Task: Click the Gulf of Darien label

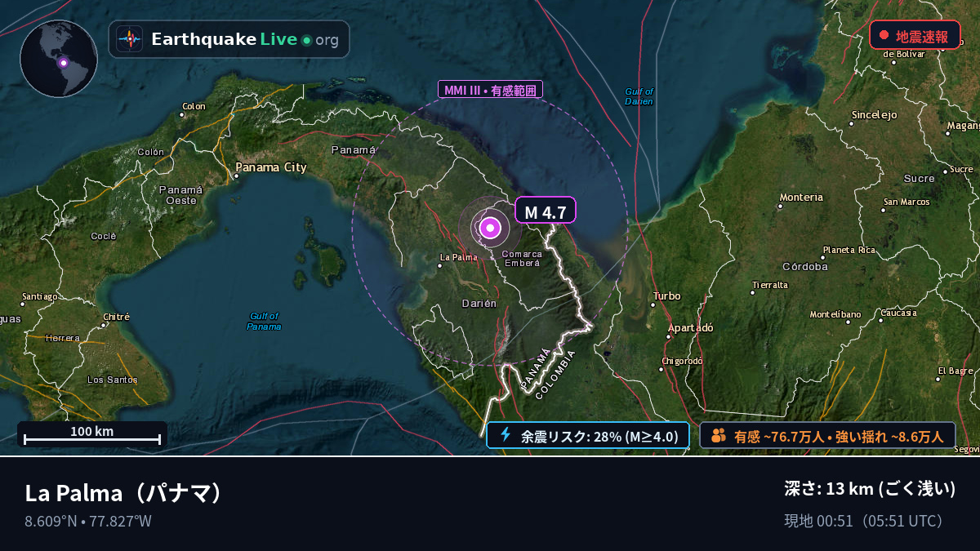Action: click(x=639, y=96)
